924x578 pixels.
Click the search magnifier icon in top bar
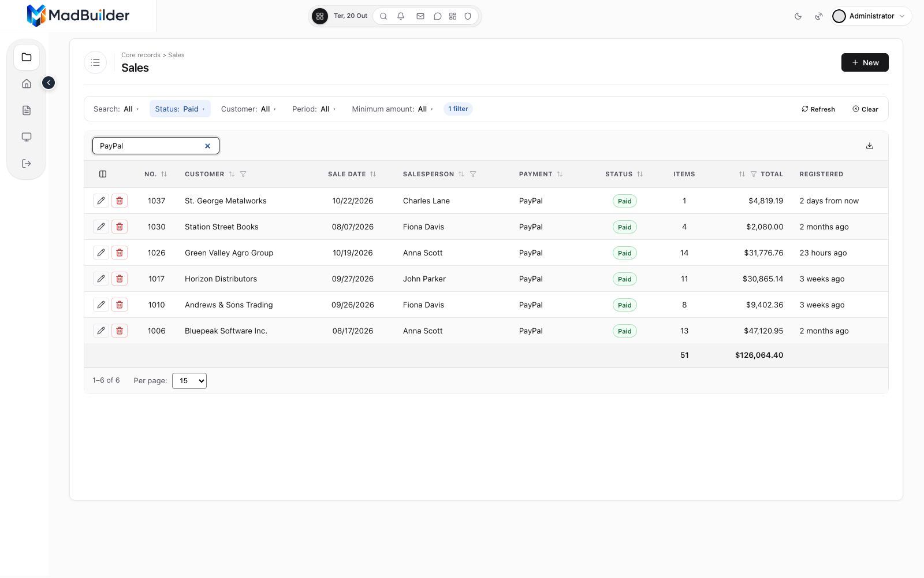coord(383,16)
